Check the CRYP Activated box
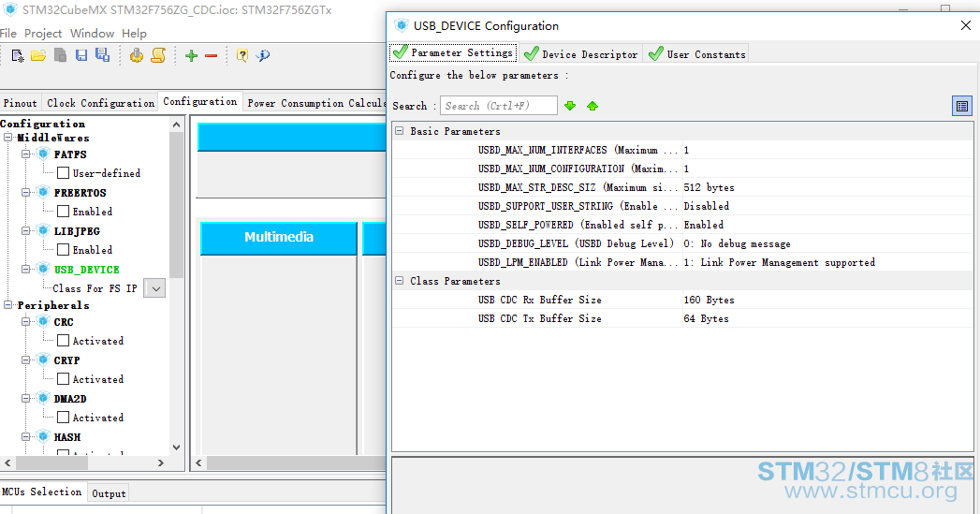Image resolution: width=980 pixels, height=514 pixels. point(63,379)
